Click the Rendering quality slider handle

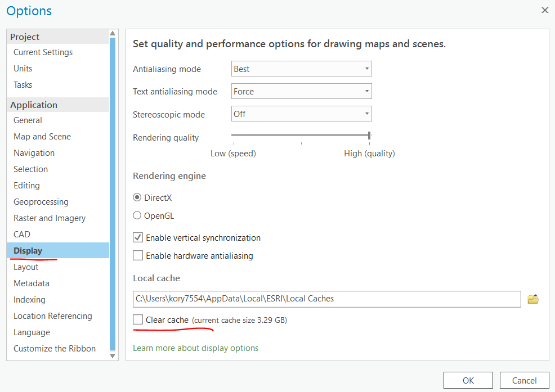click(x=369, y=135)
